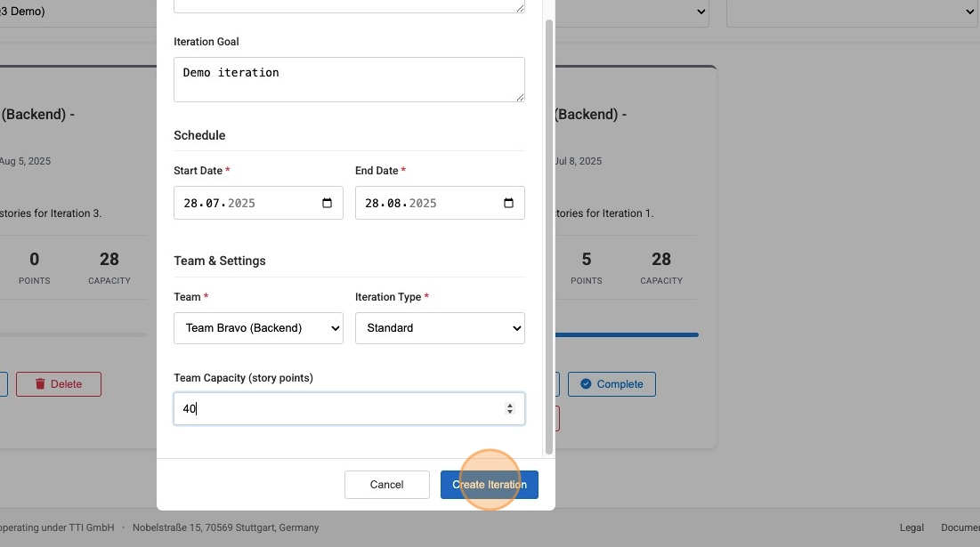Viewport: 980px width, 547px height.
Task: Click the up arrow of the Team Capacity stepper
Action: coord(510,403)
